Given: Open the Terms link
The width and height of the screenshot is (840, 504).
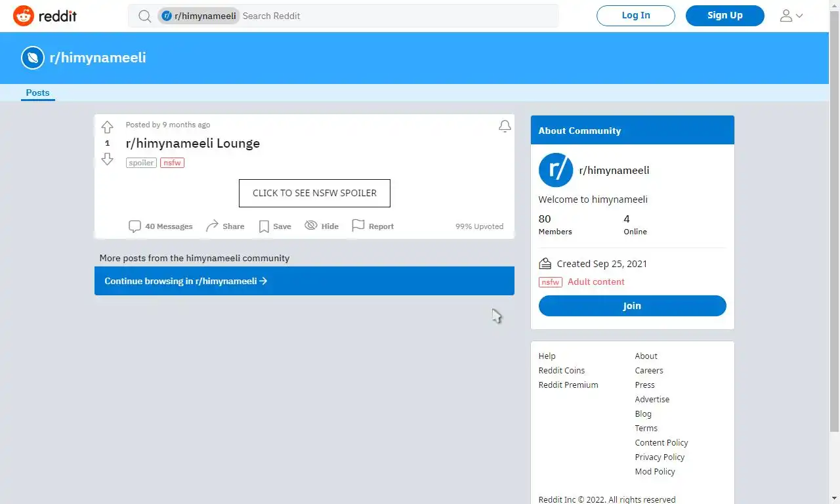Looking at the screenshot, I should [x=646, y=429].
